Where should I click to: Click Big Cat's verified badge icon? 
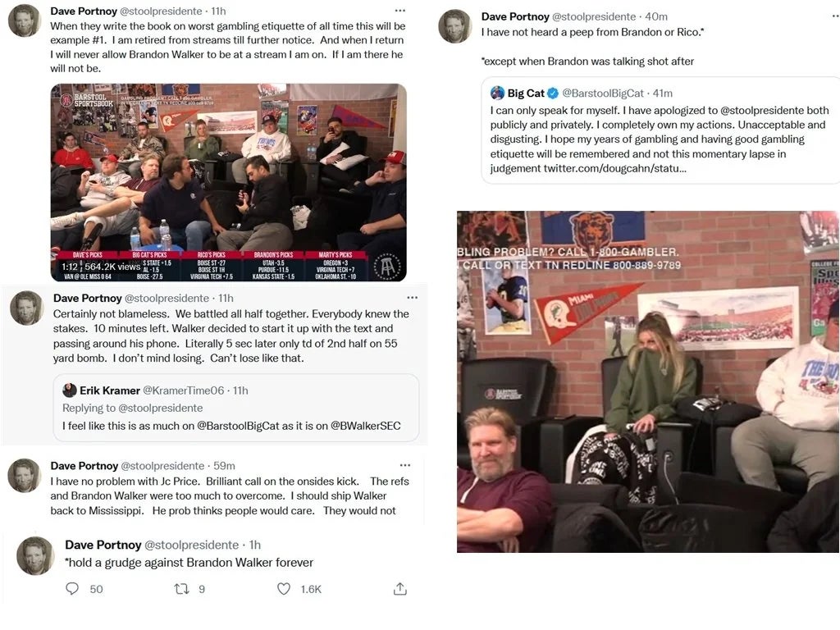click(553, 94)
